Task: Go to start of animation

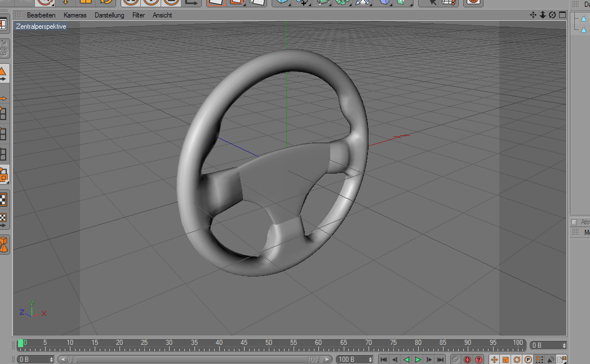Action: pyautogui.click(x=383, y=359)
